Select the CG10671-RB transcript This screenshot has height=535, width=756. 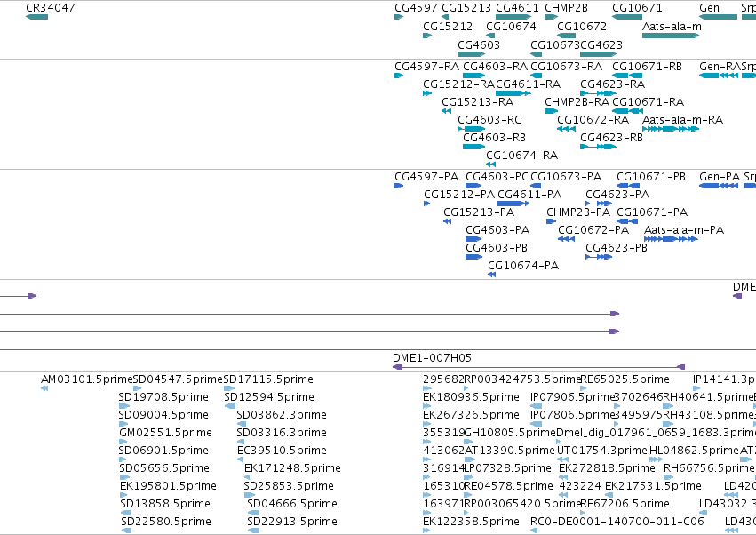coord(627,76)
